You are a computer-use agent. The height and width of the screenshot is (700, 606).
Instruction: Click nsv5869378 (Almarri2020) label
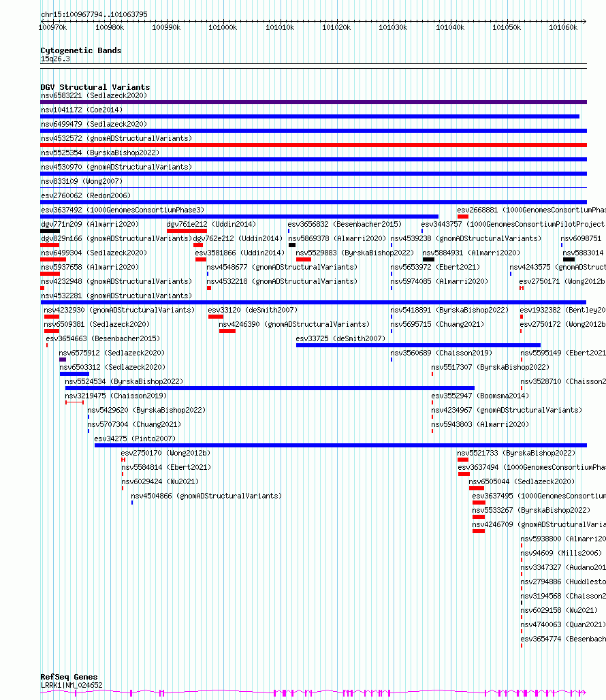coord(337,238)
